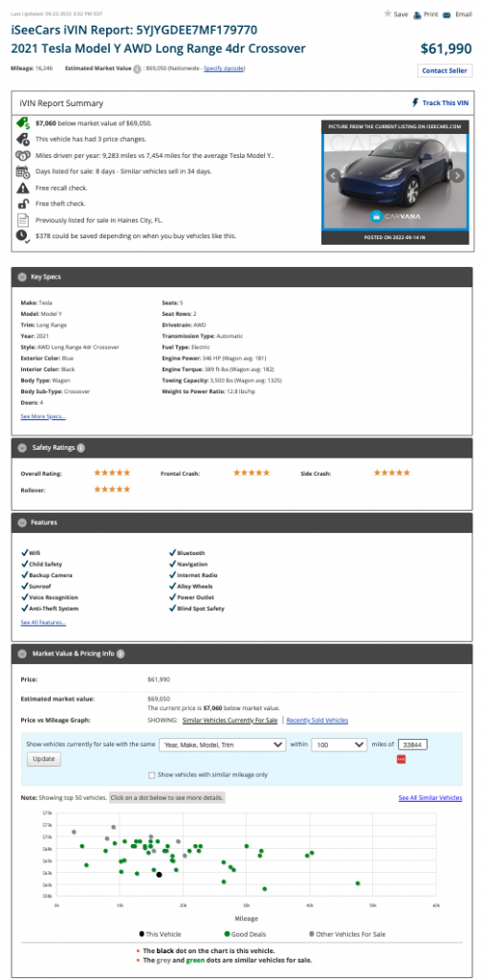This screenshot has height=980, width=483.
Task: Click the Market Value & Pricing info icon
Action: click(121, 654)
